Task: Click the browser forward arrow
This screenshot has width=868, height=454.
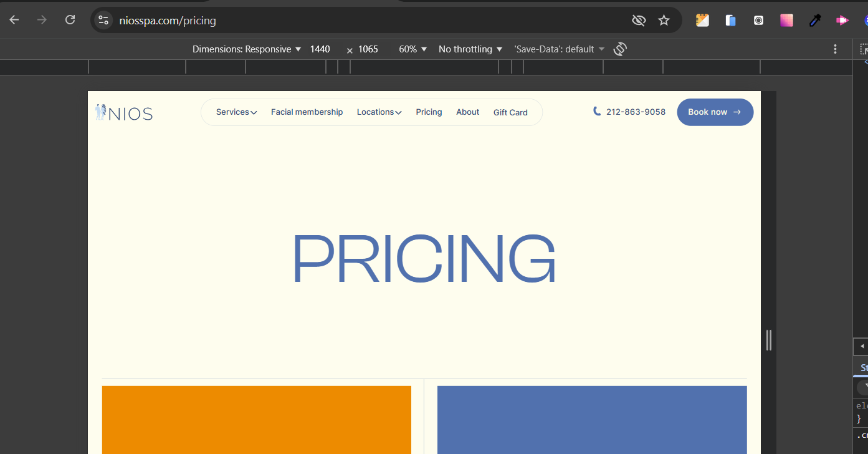Action: pyautogui.click(x=42, y=20)
